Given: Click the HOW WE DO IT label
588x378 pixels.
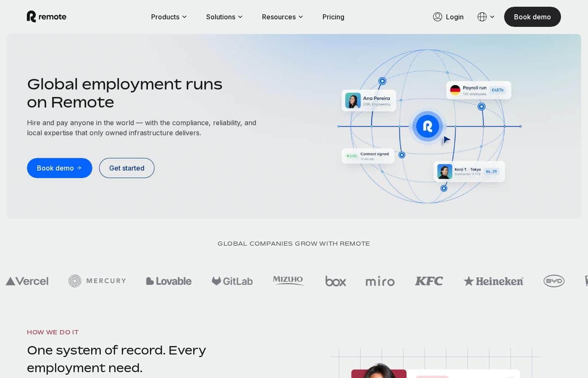Looking at the screenshot, I should pyautogui.click(x=53, y=332).
